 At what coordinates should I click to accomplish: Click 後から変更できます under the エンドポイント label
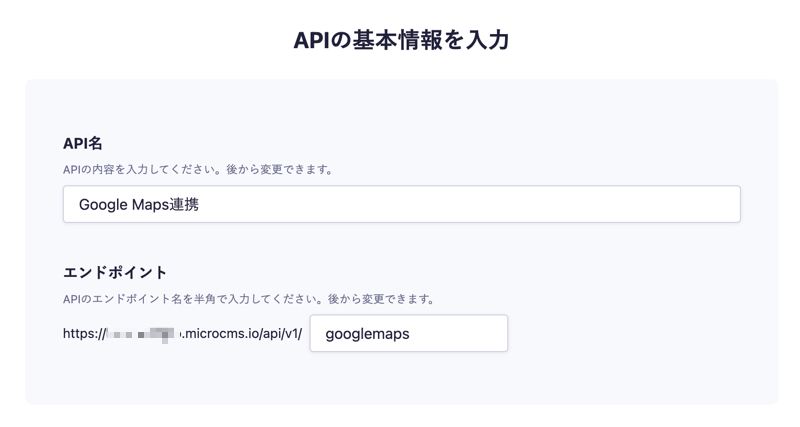tap(386, 298)
